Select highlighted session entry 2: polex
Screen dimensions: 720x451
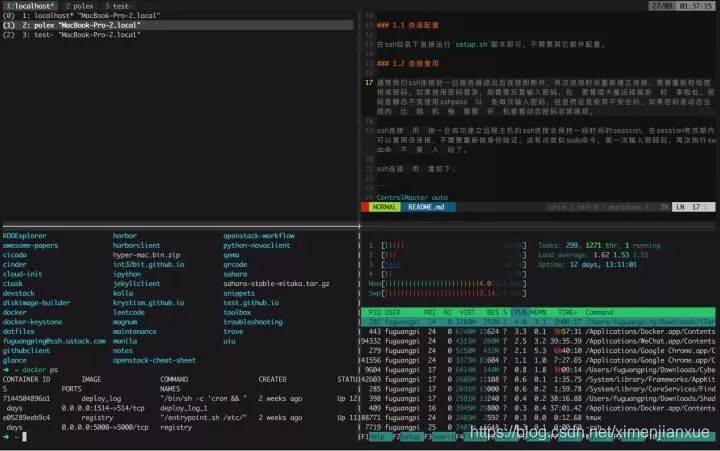(x=178, y=25)
